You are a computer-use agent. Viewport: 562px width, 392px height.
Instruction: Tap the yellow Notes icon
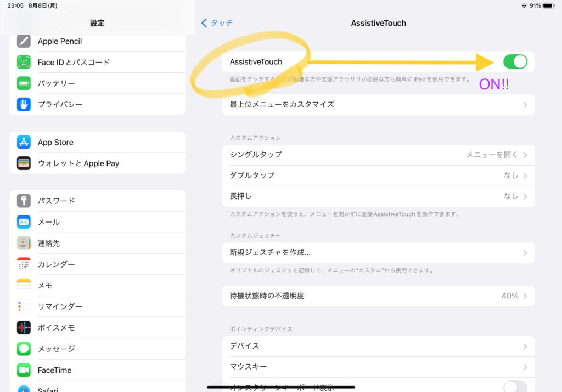pos(24,285)
